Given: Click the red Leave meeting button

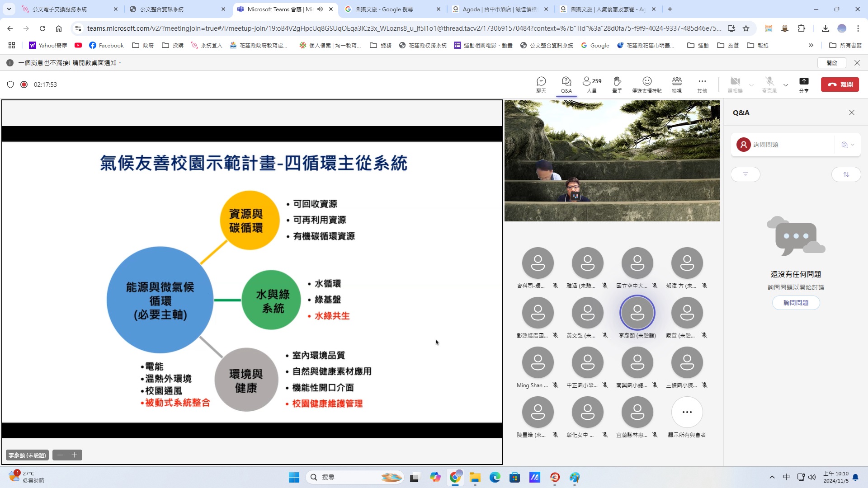Looking at the screenshot, I should (840, 84).
